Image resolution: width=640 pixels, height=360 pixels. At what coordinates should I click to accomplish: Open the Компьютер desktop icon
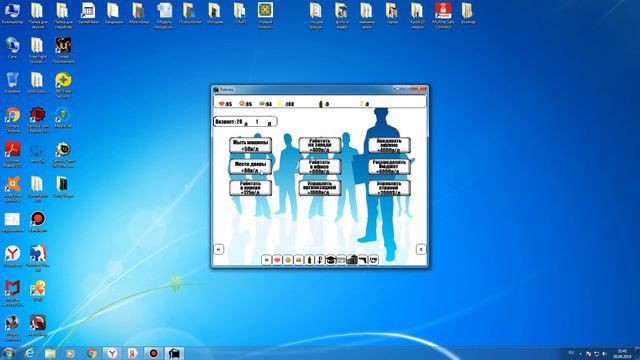tap(12, 13)
